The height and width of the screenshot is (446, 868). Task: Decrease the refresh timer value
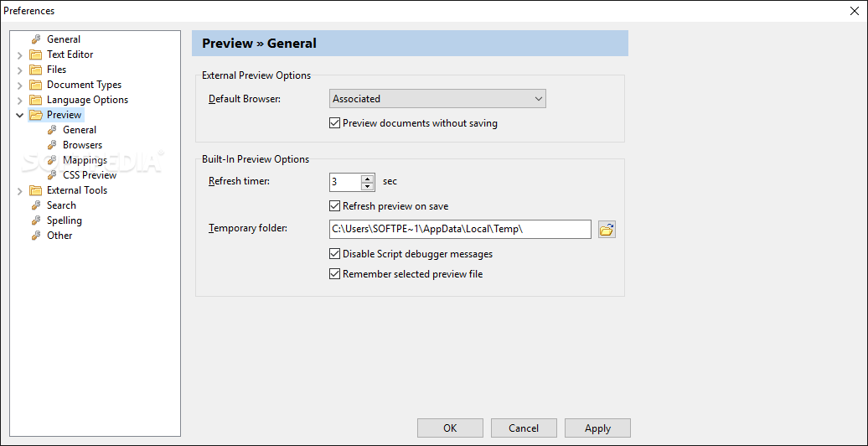tap(368, 186)
